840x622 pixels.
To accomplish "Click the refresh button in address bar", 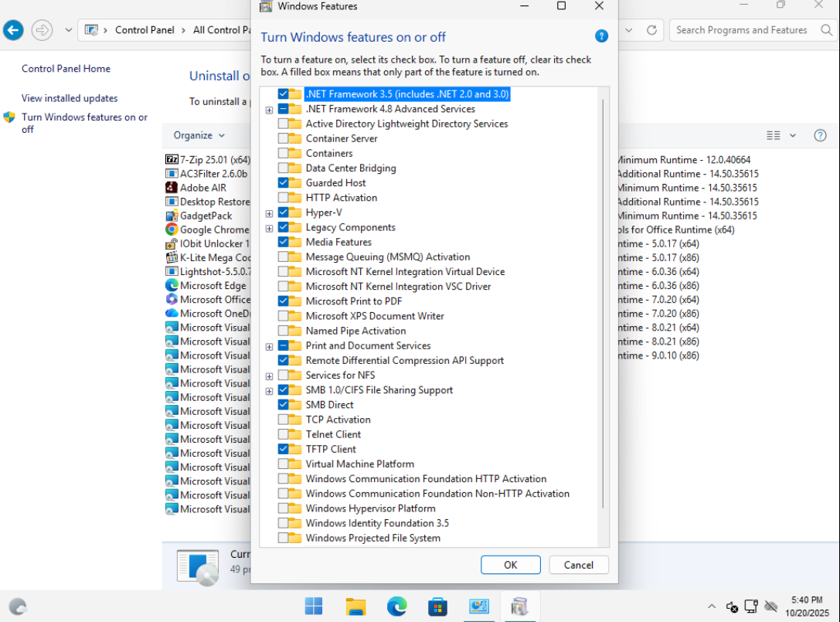I will click(651, 30).
